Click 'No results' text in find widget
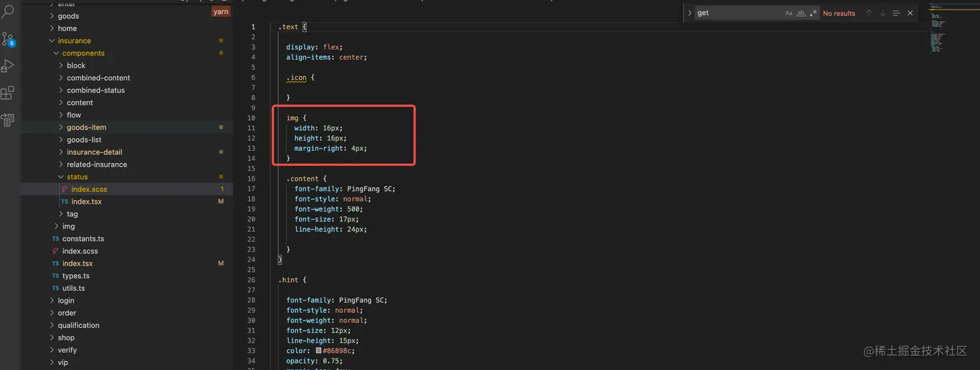 pyautogui.click(x=839, y=13)
